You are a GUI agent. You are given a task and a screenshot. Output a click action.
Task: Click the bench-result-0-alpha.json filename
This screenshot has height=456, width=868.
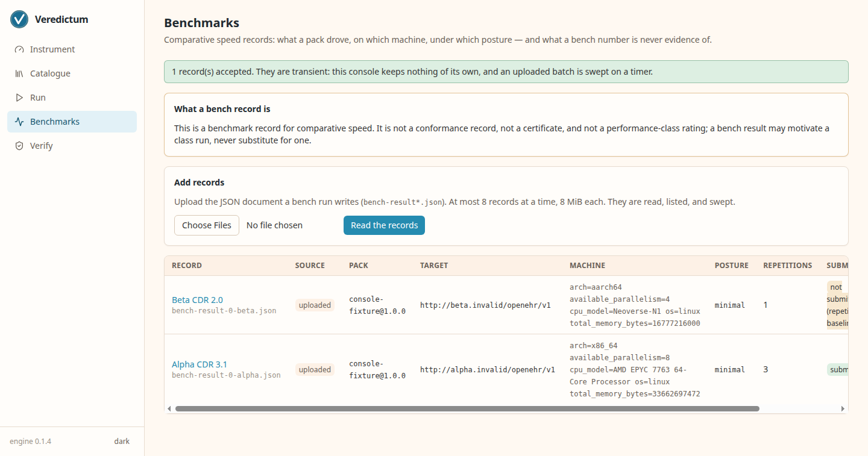coord(226,375)
